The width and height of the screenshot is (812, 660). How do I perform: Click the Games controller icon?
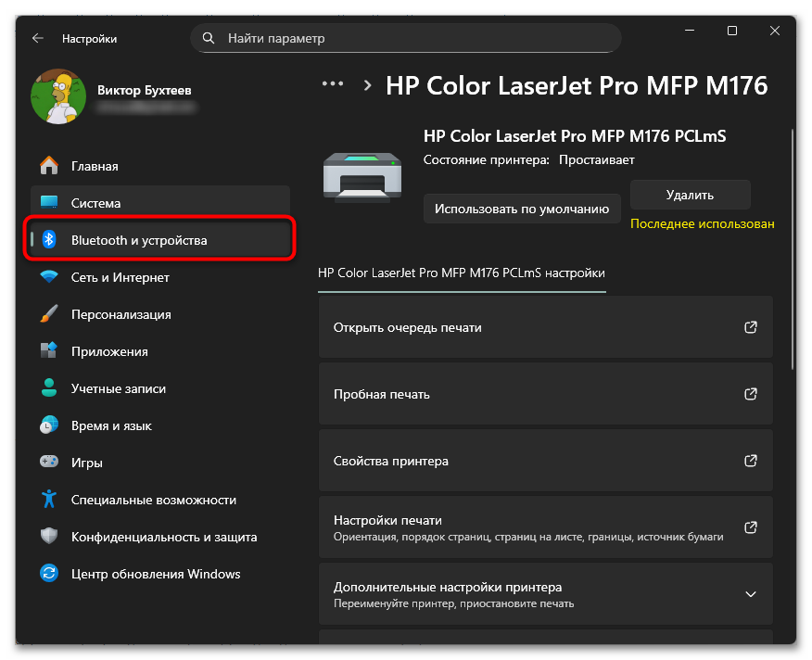pos(49,463)
